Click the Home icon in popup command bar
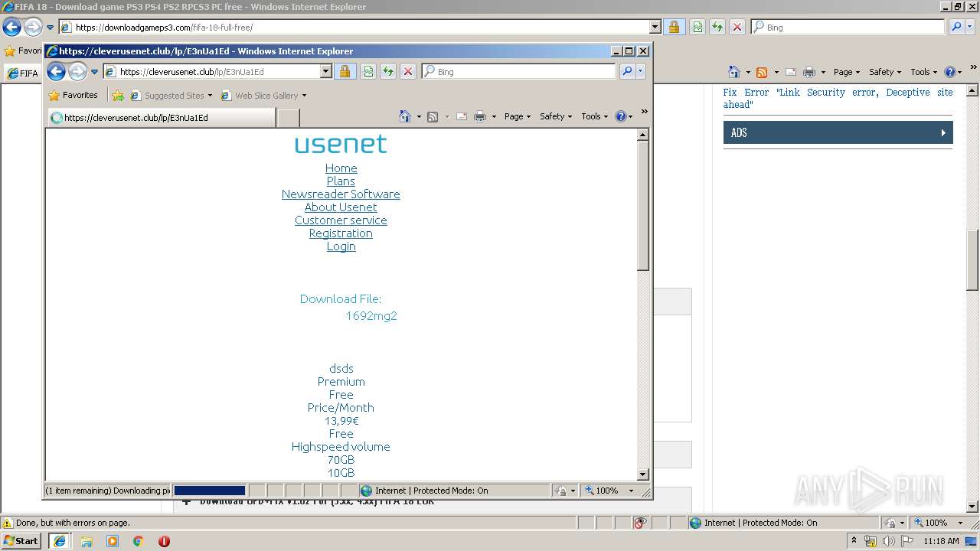 (x=405, y=116)
